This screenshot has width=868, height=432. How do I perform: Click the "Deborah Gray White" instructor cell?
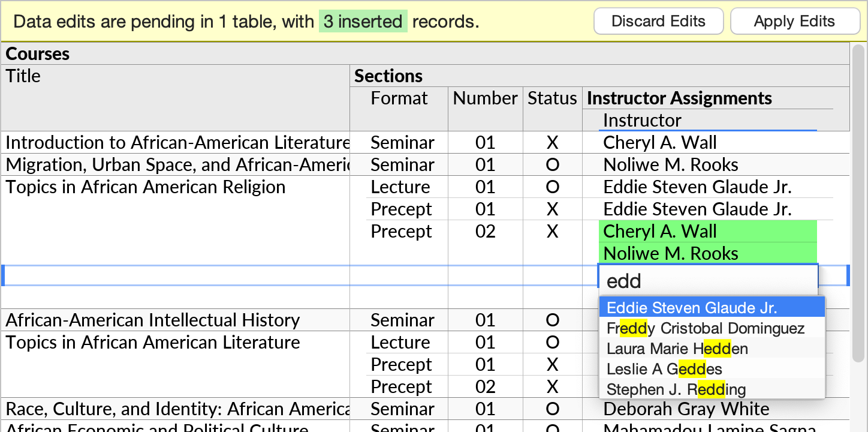[x=686, y=409]
